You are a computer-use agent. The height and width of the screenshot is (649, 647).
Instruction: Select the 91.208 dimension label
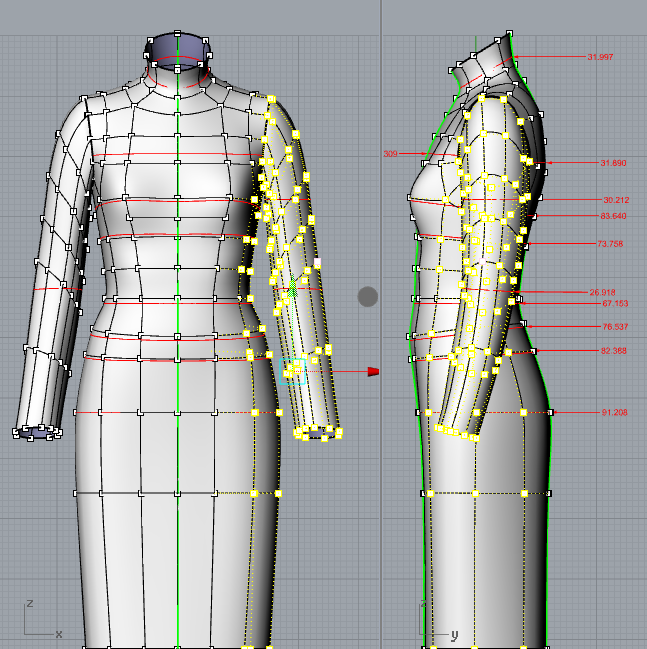click(615, 412)
